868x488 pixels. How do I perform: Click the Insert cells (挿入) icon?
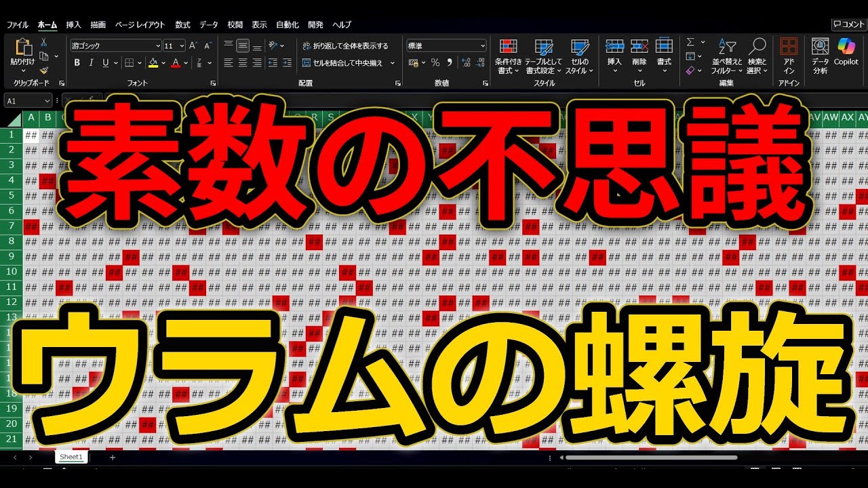pyautogui.click(x=614, y=46)
